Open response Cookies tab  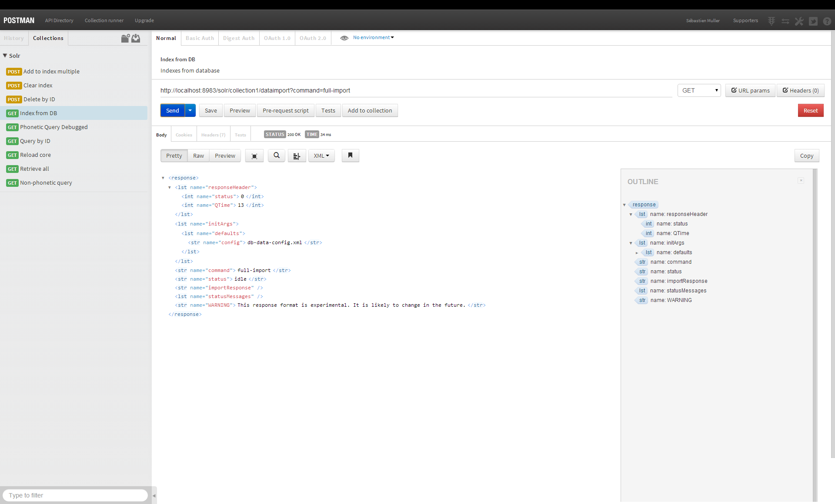[x=184, y=135]
